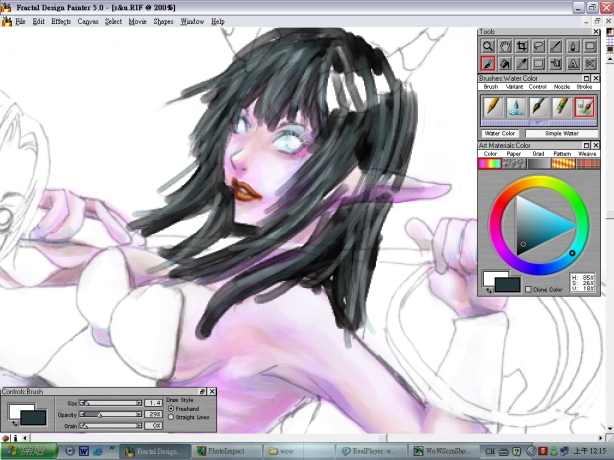614x460 pixels.
Task: Click the Opacity slider track
Action: click(x=111, y=414)
